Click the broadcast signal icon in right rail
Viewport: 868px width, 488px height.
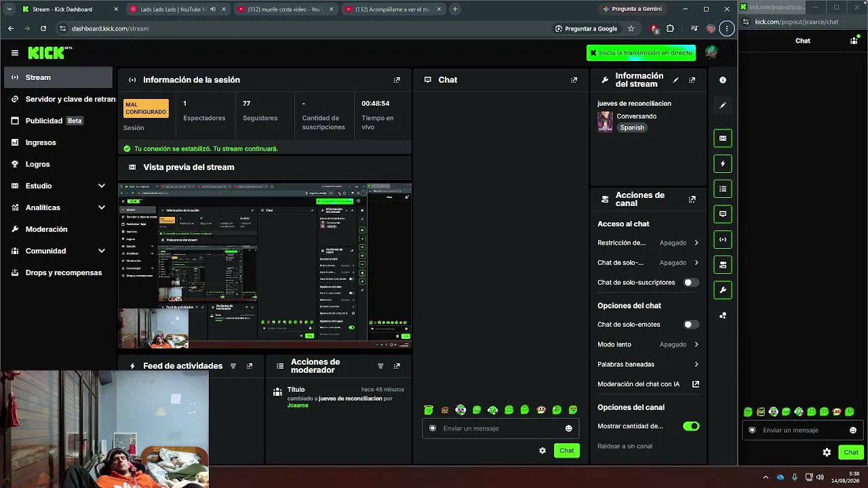pyautogui.click(x=723, y=239)
